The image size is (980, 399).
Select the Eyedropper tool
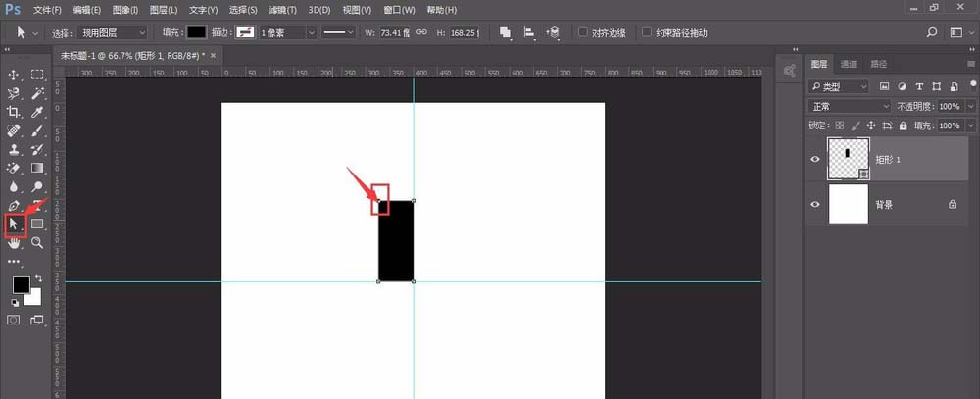tap(37, 112)
